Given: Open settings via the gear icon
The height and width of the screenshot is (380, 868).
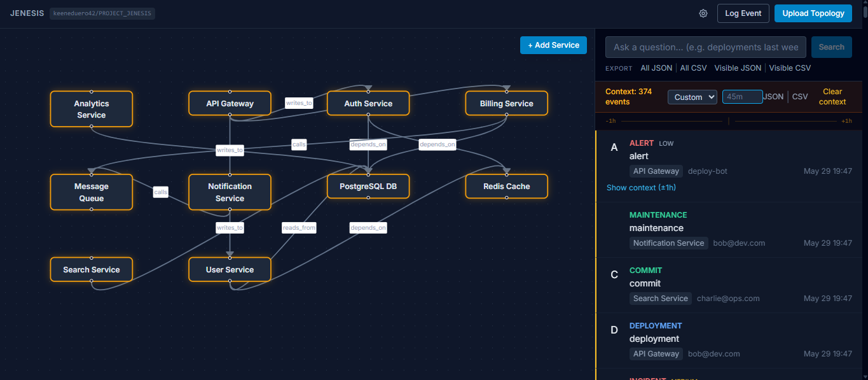Looking at the screenshot, I should [x=703, y=13].
